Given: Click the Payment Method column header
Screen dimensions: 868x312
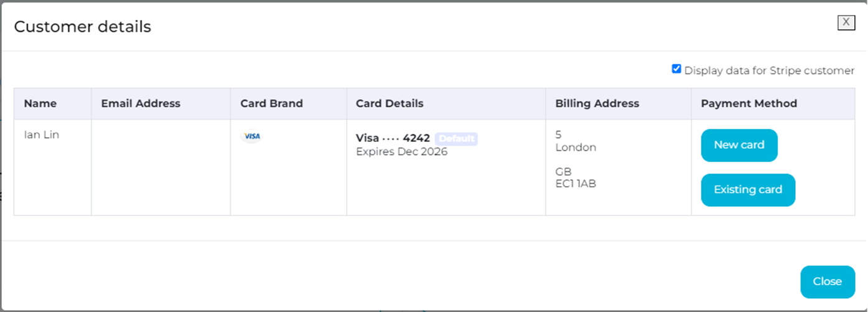Looking at the screenshot, I should click(749, 103).
